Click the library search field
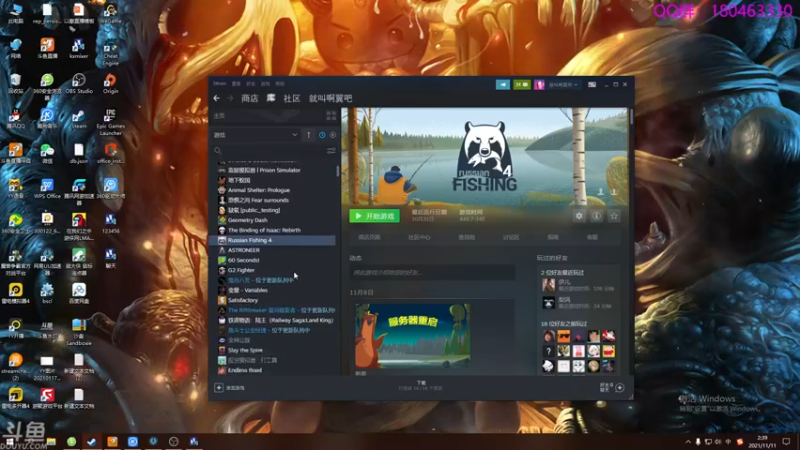This screenshot has height=450, width=800. tap(270, 151)
